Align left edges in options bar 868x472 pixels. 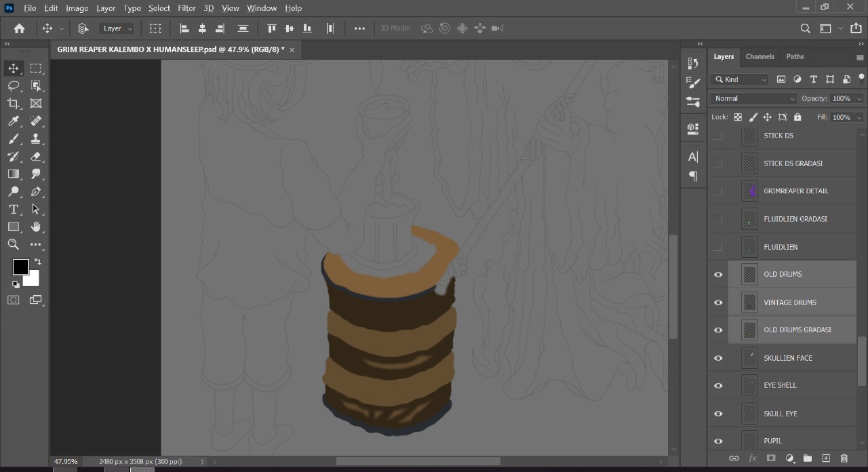184,28
